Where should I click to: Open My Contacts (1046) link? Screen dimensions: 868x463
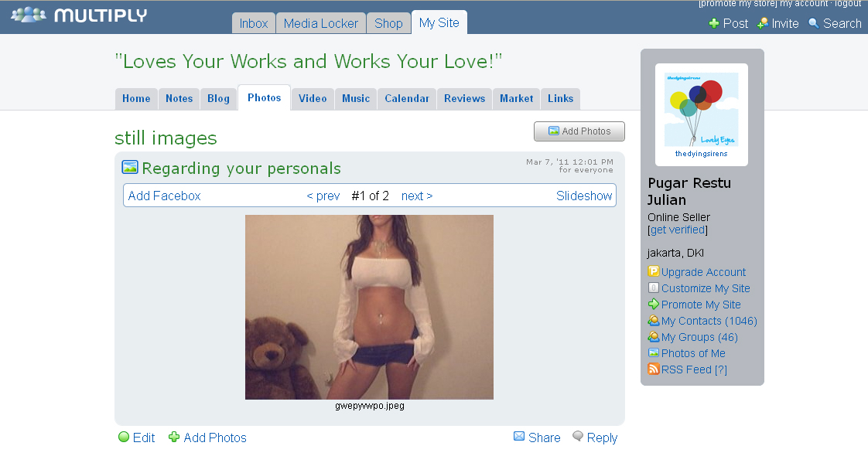(x=709, y=321)
